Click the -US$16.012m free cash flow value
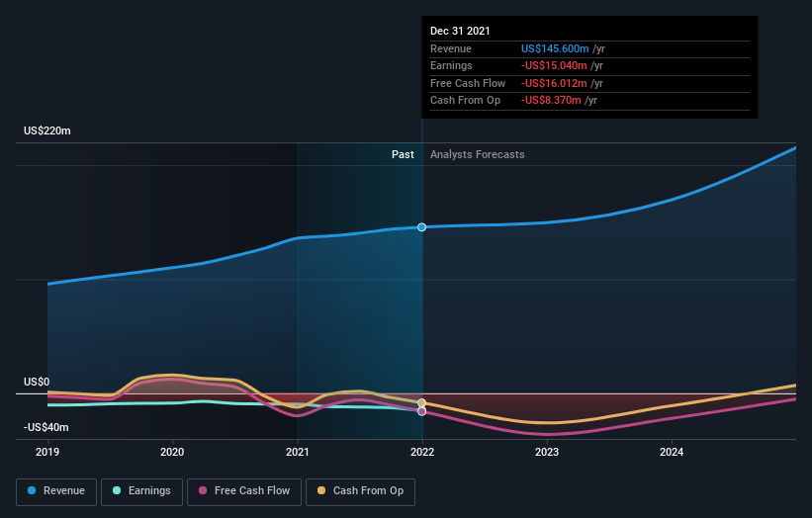 pos(554,83)
